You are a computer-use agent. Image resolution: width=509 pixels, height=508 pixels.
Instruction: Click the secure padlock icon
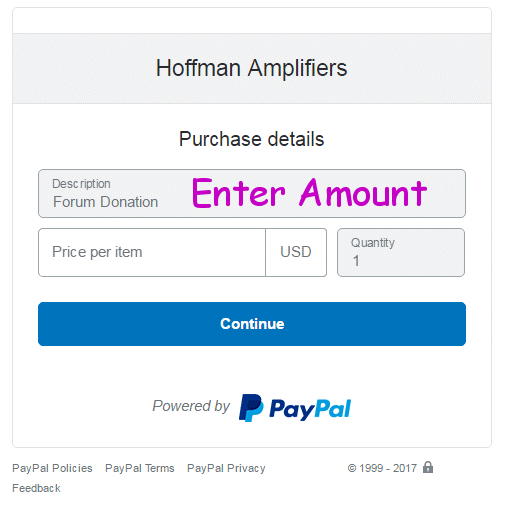click(x=428, y=467)
